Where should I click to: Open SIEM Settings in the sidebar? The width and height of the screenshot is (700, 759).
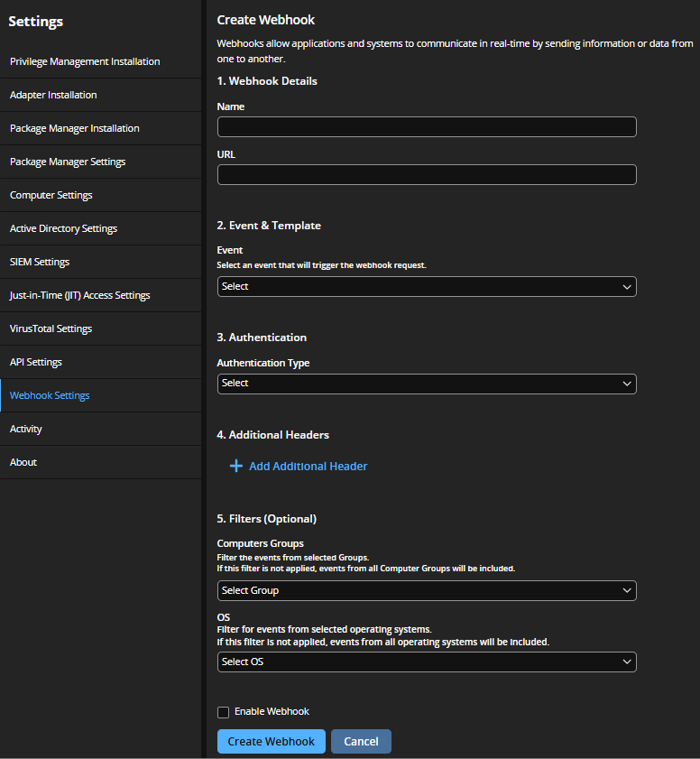click(x=40, y=262)
